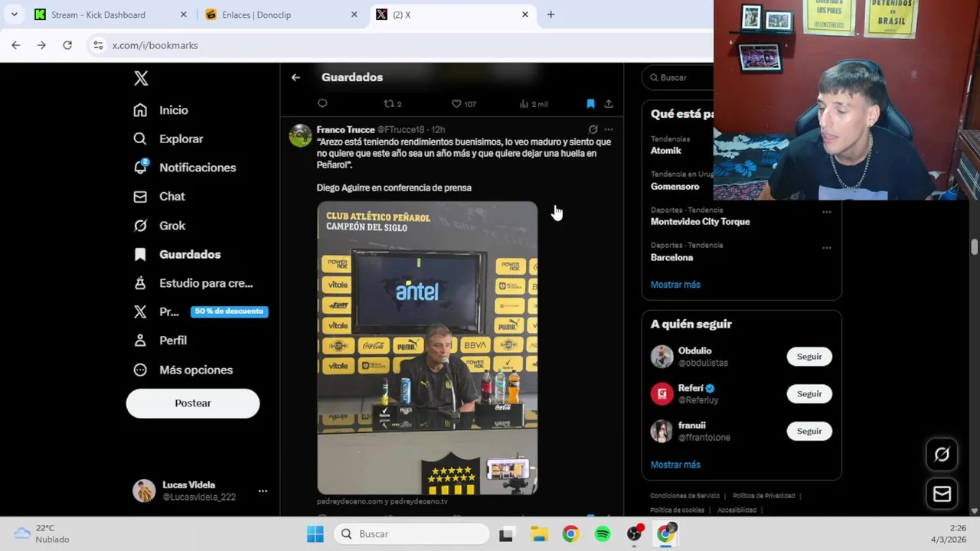Open Chrome tab search dropdown
The width and height of the screenshot is (980, 551).
(x=14, y=15)
